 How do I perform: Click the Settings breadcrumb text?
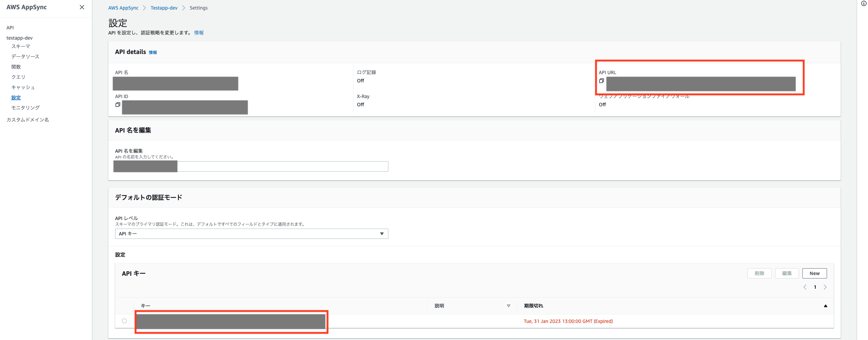point(198,8)
